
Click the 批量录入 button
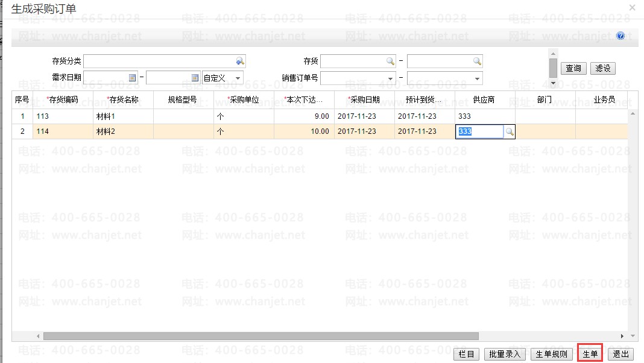pos(505,354)
